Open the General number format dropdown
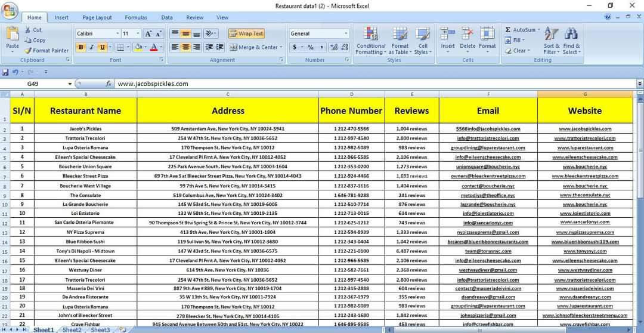The image size is (644, 333). pos(346,33)
